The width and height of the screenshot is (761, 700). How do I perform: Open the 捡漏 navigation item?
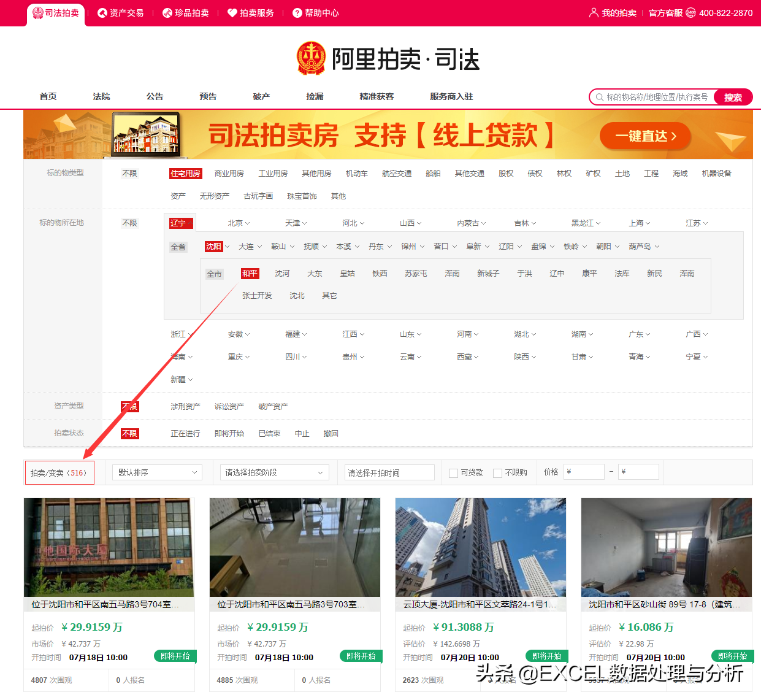[x=315, y=96]
